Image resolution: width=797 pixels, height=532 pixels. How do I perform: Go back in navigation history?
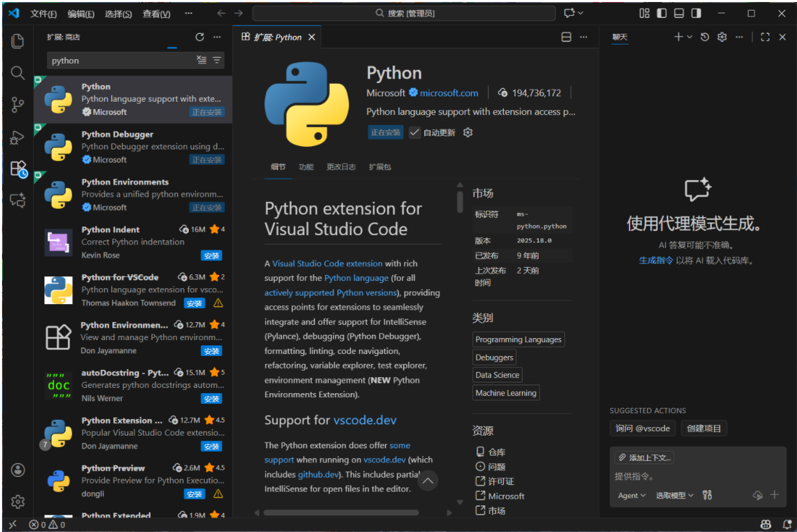coord(221,13)
